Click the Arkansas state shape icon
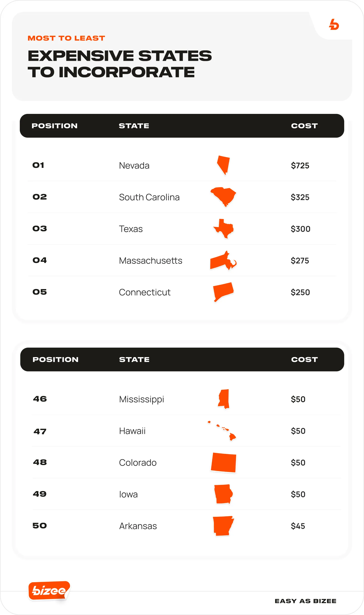364x615 pixels. pos(223,525)
